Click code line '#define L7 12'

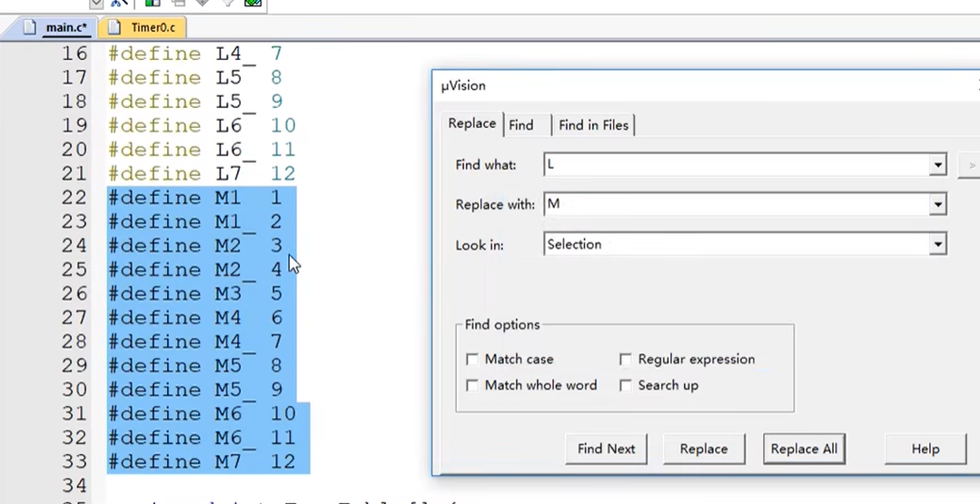point(202,173)
